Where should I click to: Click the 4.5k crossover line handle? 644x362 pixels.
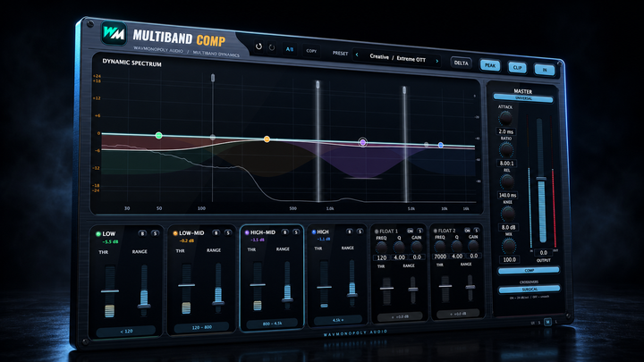(x=404, y=90)
